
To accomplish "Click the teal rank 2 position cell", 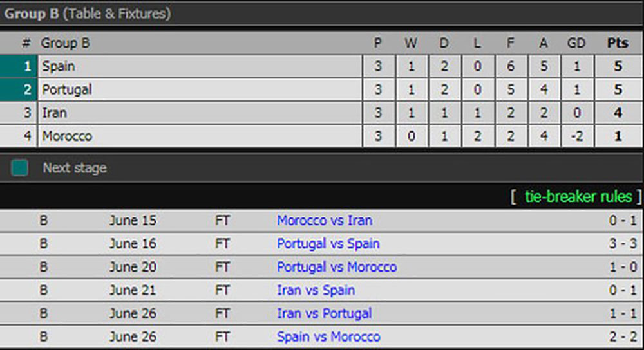I will [x=19, y=89].
